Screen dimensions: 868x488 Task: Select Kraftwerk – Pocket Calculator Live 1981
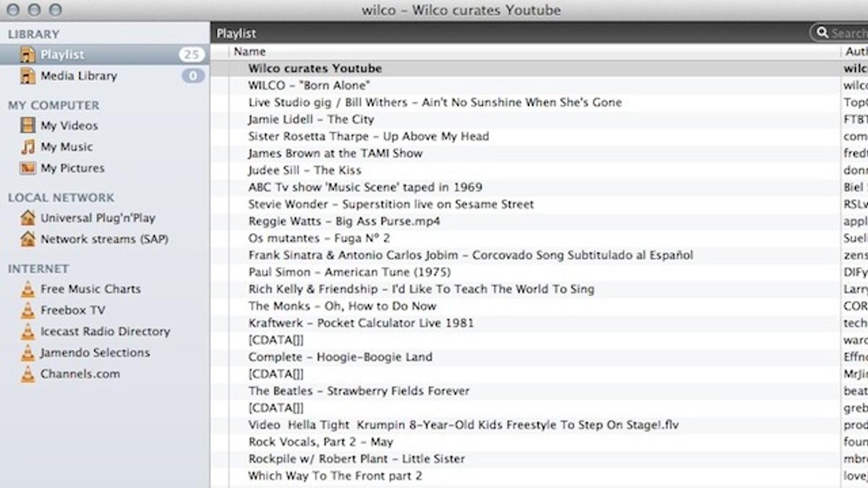361,323
